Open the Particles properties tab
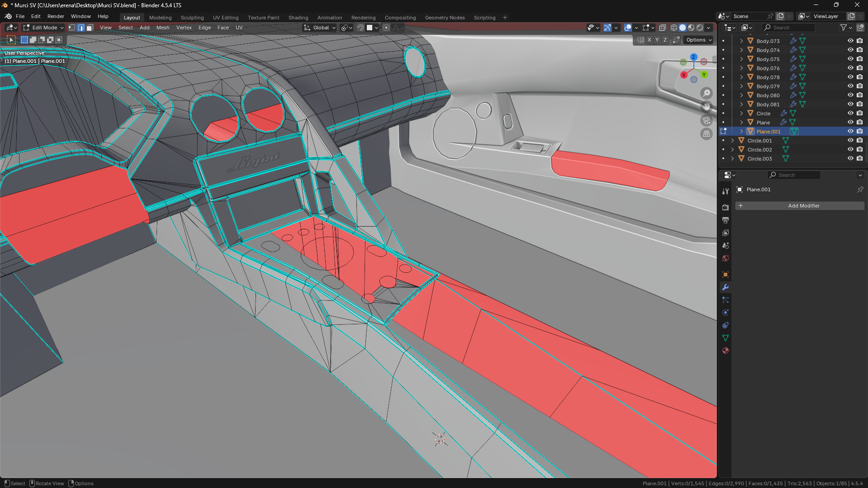868x488 pixels. (726, 300)
